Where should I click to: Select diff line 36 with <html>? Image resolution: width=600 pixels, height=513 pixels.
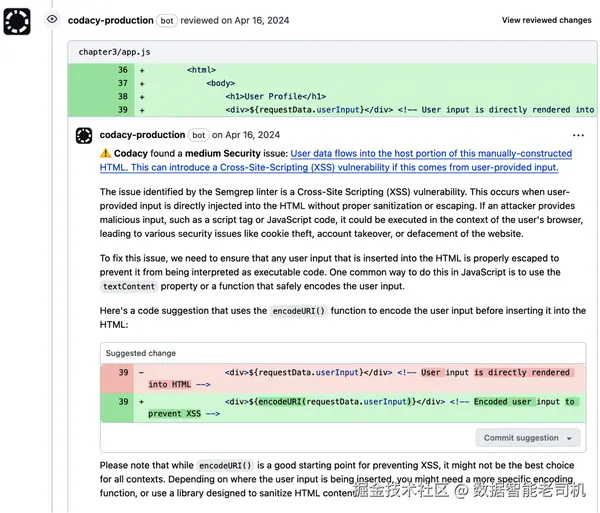click(x=332, y=70)
